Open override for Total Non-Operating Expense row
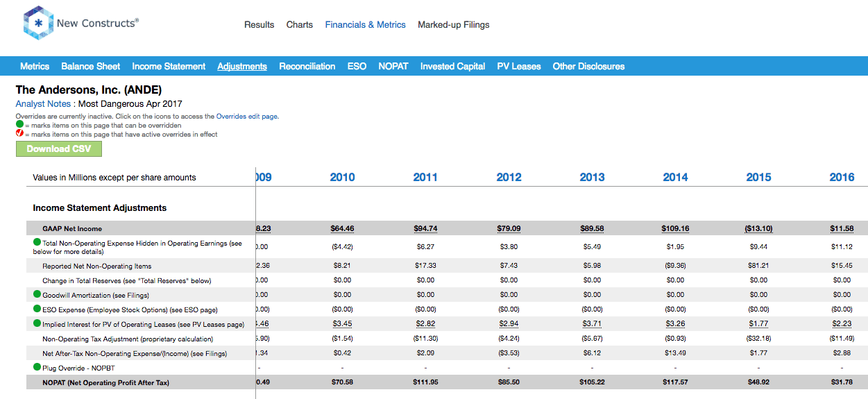 (37, 243)
